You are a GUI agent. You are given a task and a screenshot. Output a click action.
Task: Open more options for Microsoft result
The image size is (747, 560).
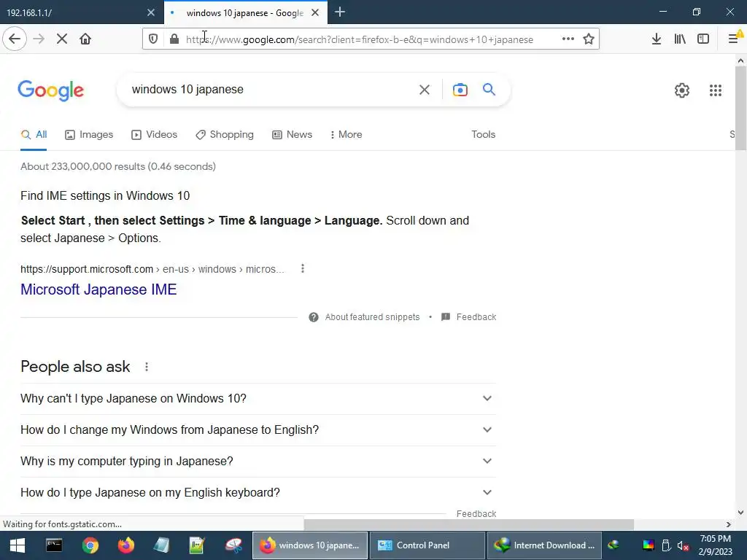click(303, 268)
